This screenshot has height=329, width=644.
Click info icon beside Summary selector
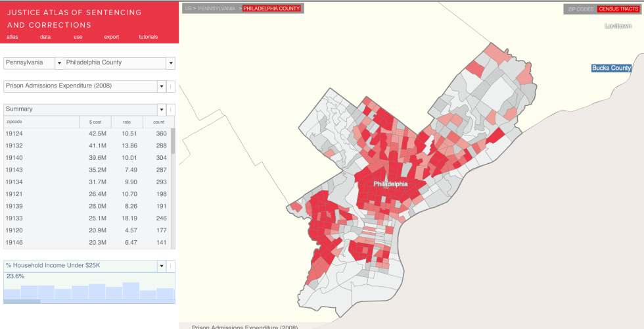tap(171, 110)
